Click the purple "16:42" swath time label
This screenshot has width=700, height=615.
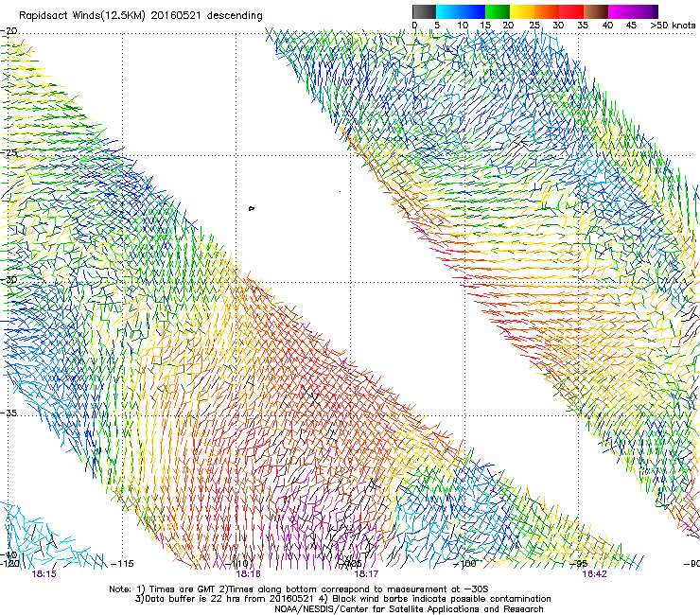594,573
